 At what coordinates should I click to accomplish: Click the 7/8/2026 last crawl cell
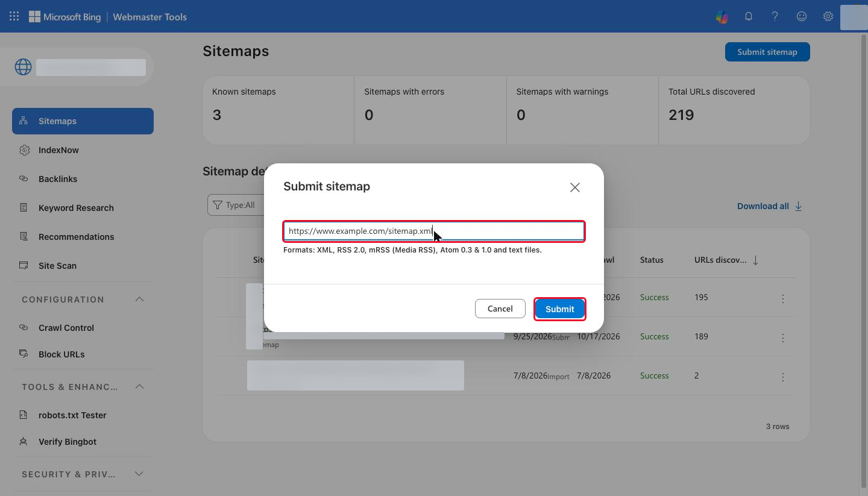click(x=594, y=375)
